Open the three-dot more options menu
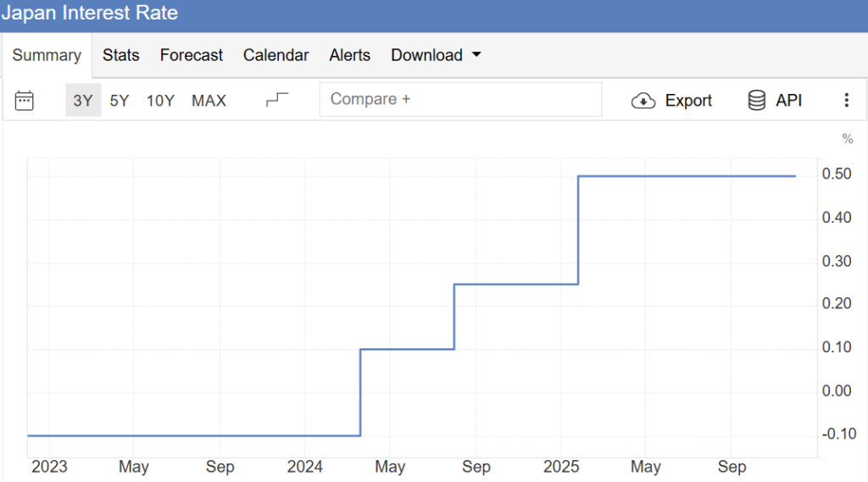The image size is (868, 482). [x=846, y=101]
